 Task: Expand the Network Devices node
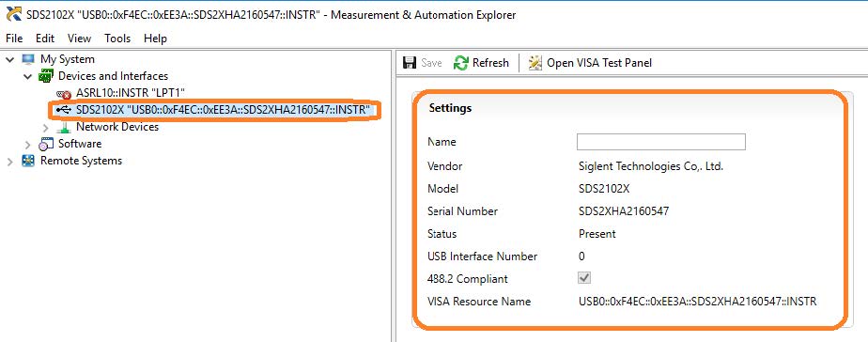pyautogui.click(x=46, y=127)
